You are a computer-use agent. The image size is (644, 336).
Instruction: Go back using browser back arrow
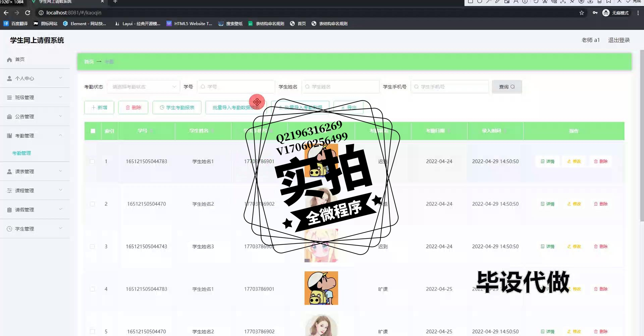(6, 13)
